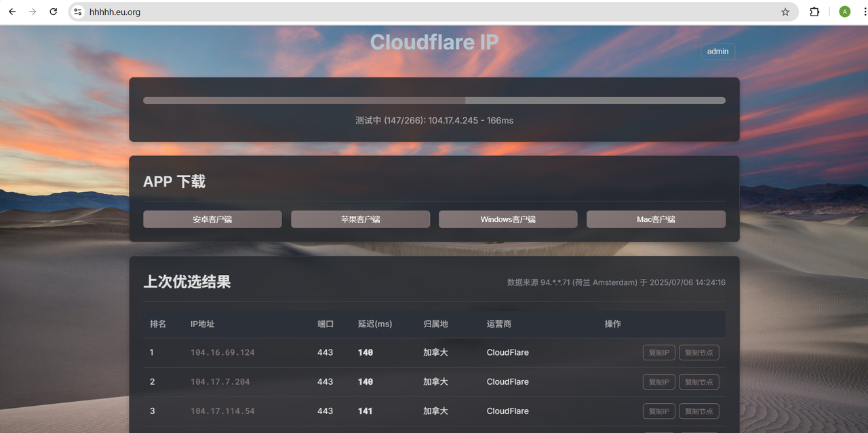Click CloudFlare operator in row 3
Screen dimensions: 868x433
(x=508, y=411)
